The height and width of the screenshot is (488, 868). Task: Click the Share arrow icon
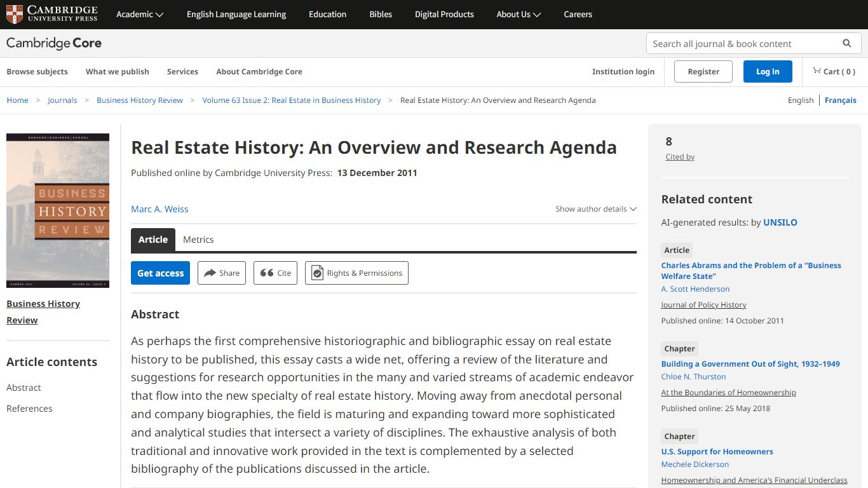(210, 273)
